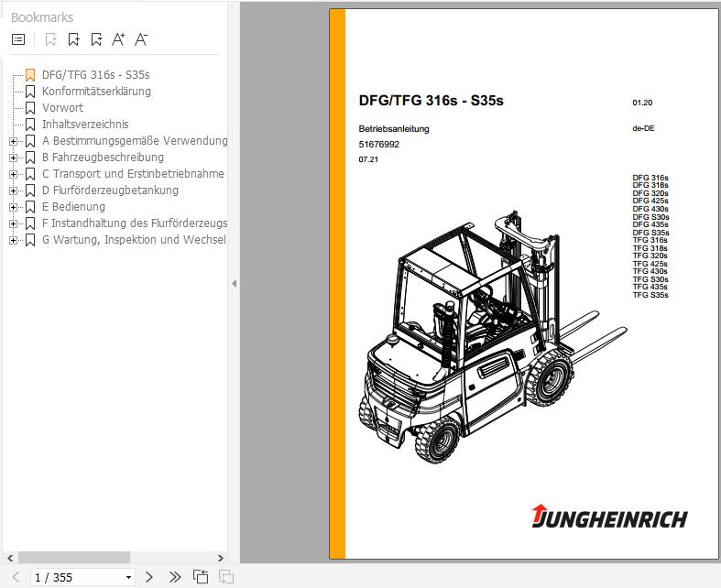This screenshot has height=588, width=721.
Task: Go to the next page
Action: (x=148, y=577)
